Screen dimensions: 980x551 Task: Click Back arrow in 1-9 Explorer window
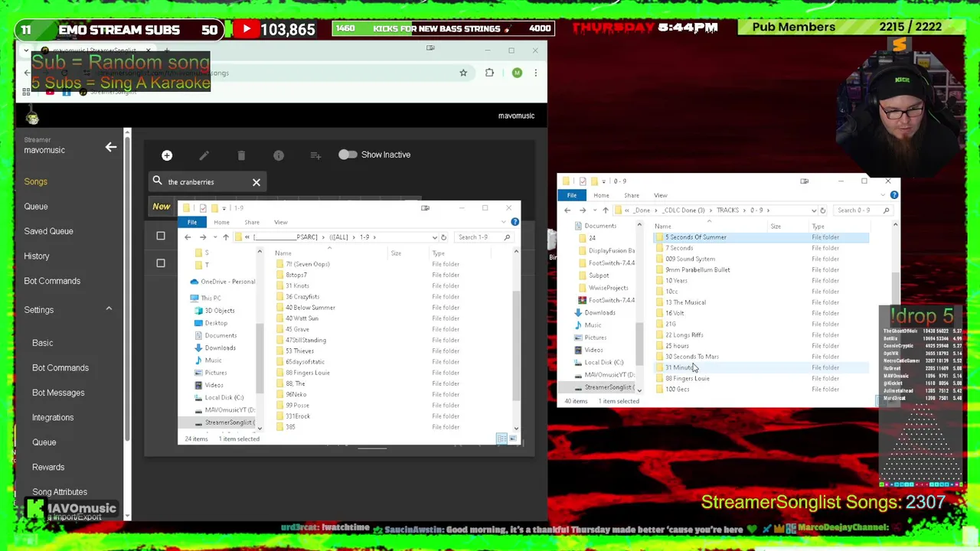[188, 237]
